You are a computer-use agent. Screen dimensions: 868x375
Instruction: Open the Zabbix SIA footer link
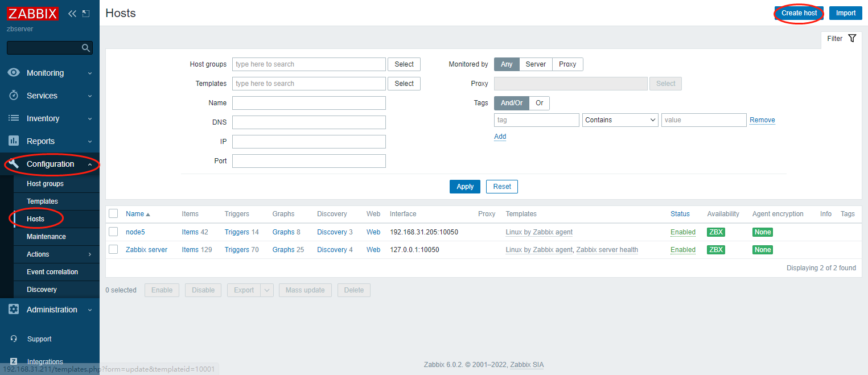click(526, 365)
